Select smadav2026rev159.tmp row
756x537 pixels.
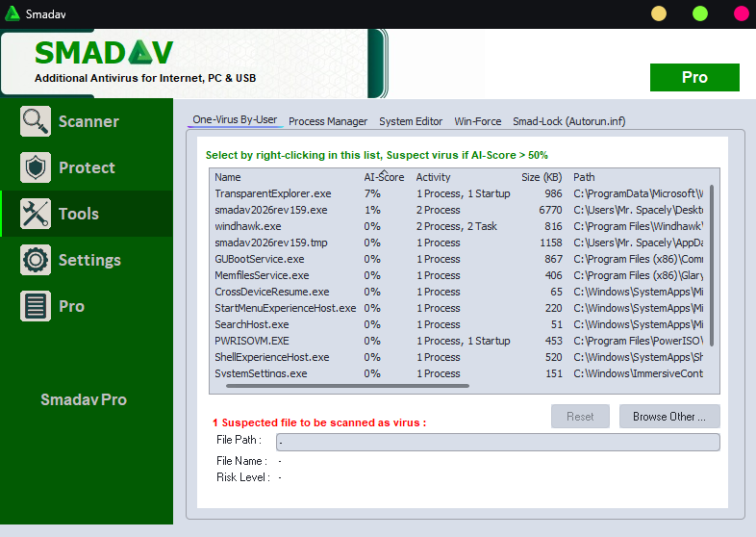point(458,243)
